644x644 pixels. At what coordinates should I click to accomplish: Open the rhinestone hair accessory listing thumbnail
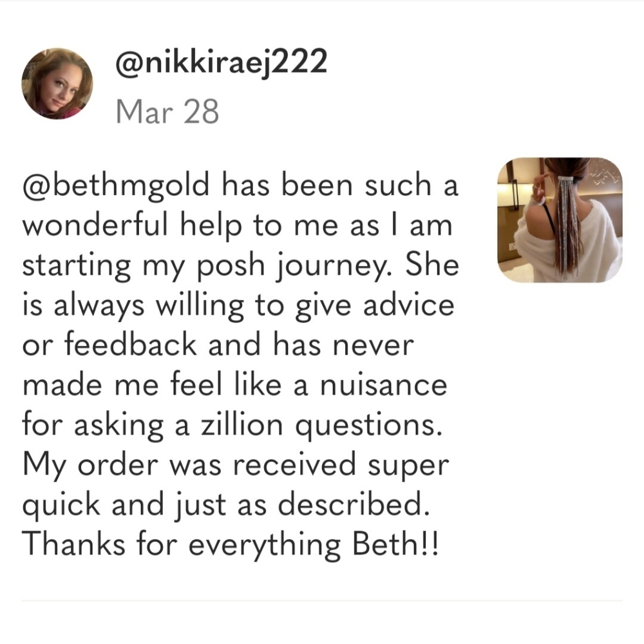(560, 220)
